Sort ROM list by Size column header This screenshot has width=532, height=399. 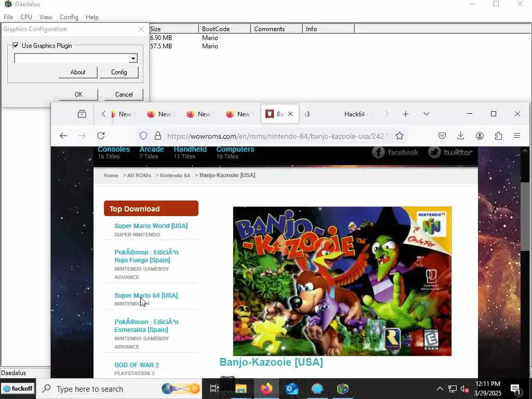point(174,29)
